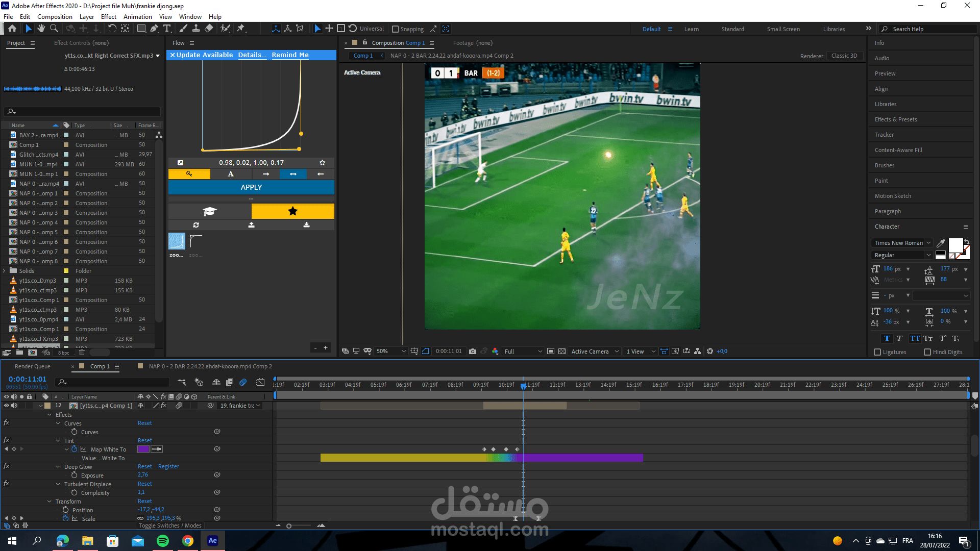This screenshot has width=980, height=551.
Task: Click the Flow favorites star button
Action: coord(292,211)
